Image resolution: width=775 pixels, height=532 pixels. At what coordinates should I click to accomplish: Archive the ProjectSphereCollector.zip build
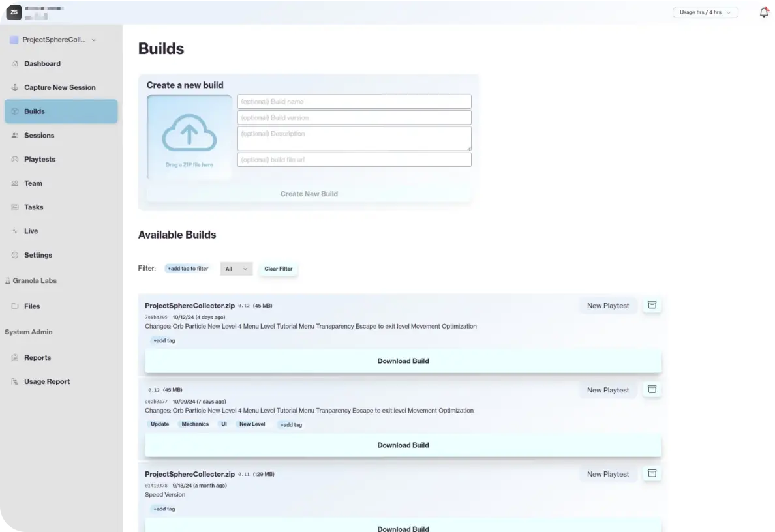[652, 304]
